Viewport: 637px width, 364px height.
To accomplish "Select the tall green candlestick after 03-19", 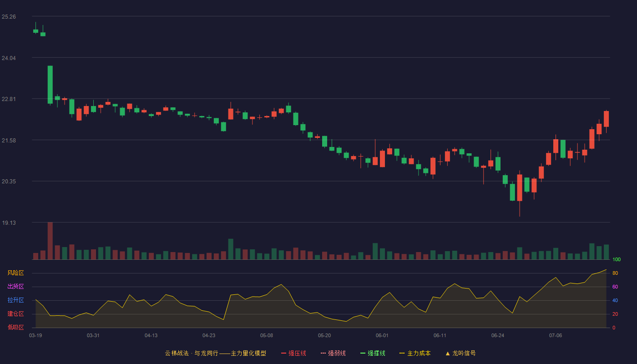I will pos(50,85).
